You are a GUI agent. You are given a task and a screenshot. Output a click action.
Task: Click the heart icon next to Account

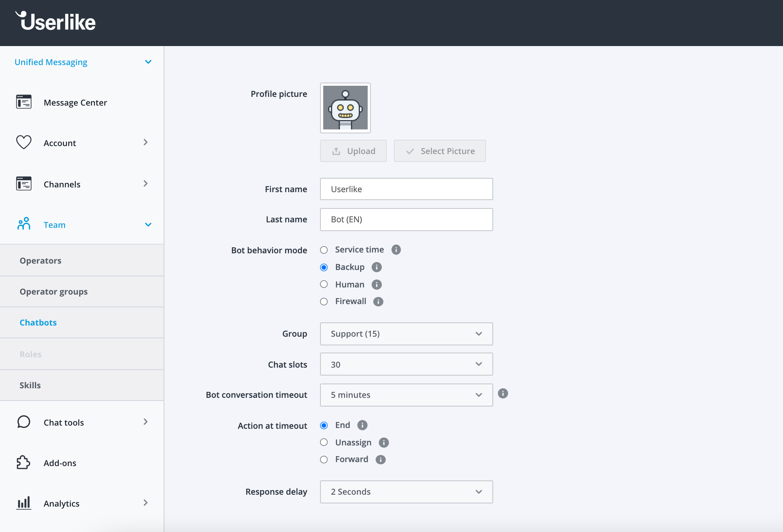tap(24, 143)
